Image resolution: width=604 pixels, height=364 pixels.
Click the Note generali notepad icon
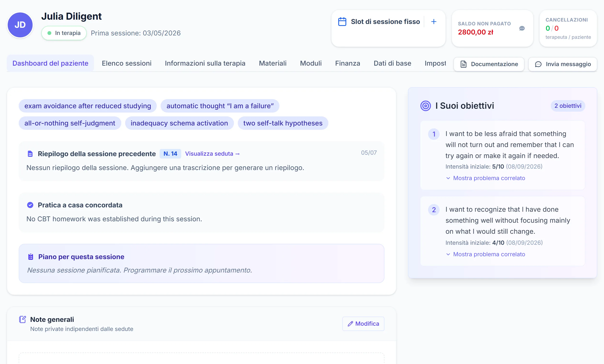23,319
